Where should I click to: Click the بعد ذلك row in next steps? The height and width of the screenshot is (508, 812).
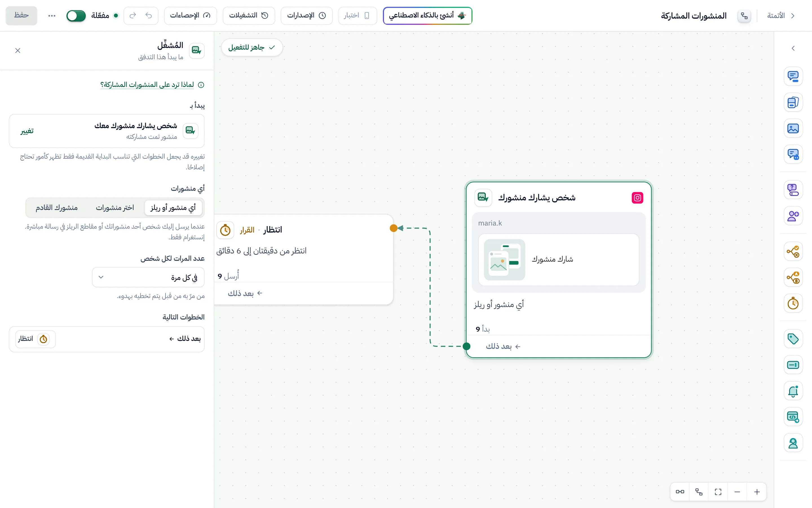click(107, 339)
